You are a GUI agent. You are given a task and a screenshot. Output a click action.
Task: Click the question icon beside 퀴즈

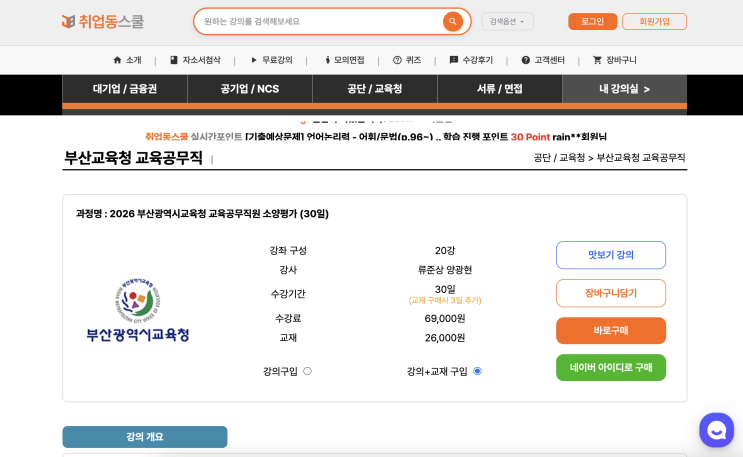click(397, 60)
